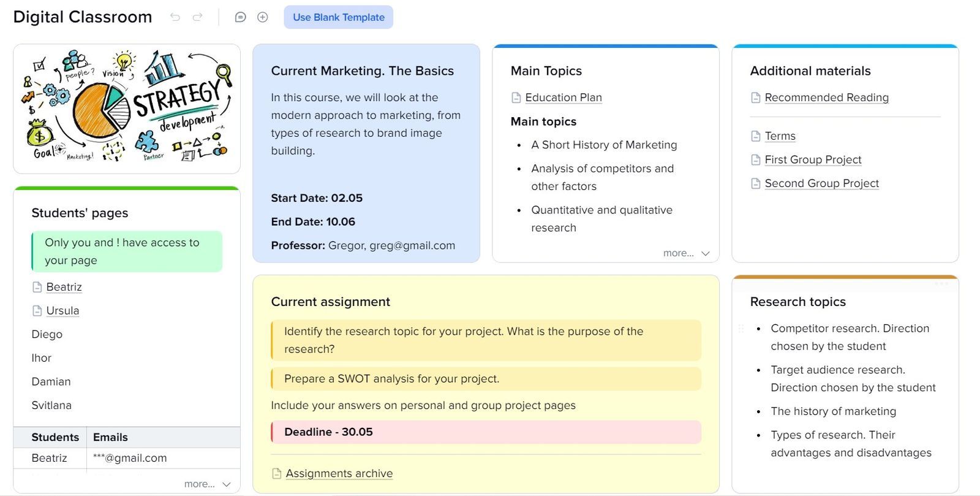Viewport: 980px width, 496px height.
Task: Click the Use Blank Template button
Action: 338,17
